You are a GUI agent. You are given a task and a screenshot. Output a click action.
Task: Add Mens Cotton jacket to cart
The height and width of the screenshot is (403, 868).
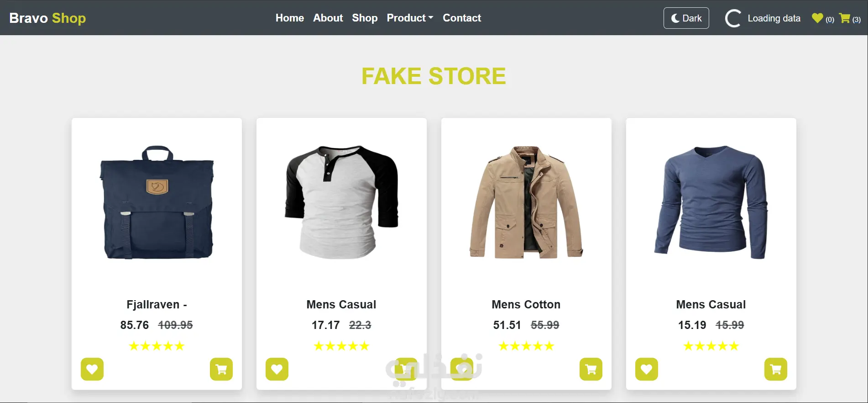[591, 369]
